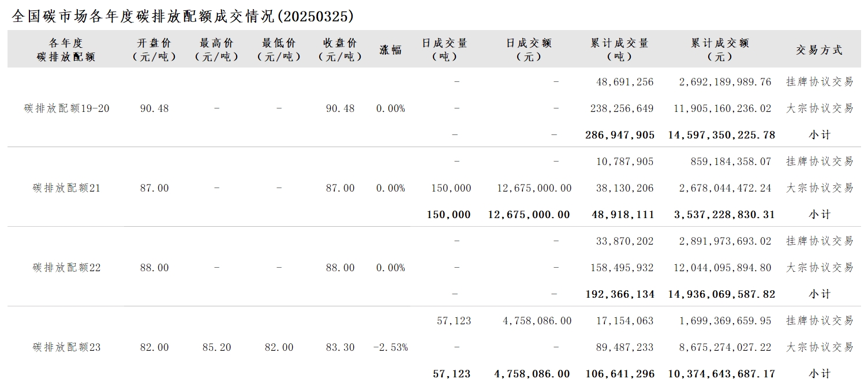Image resolution: width=868 pixels, height=386 pixels.
Task: Select the 83.30 closing price cell
Action: coord(341,347)
